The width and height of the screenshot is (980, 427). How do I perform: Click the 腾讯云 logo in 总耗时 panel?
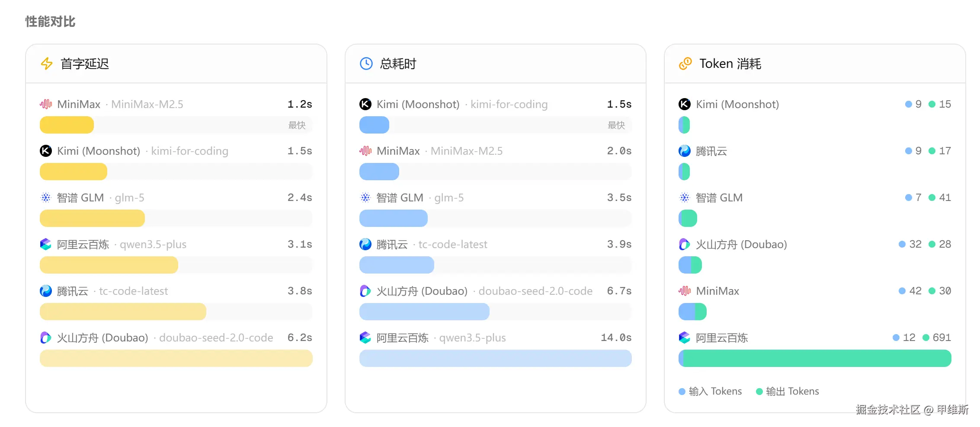click(x=365, y=244)
